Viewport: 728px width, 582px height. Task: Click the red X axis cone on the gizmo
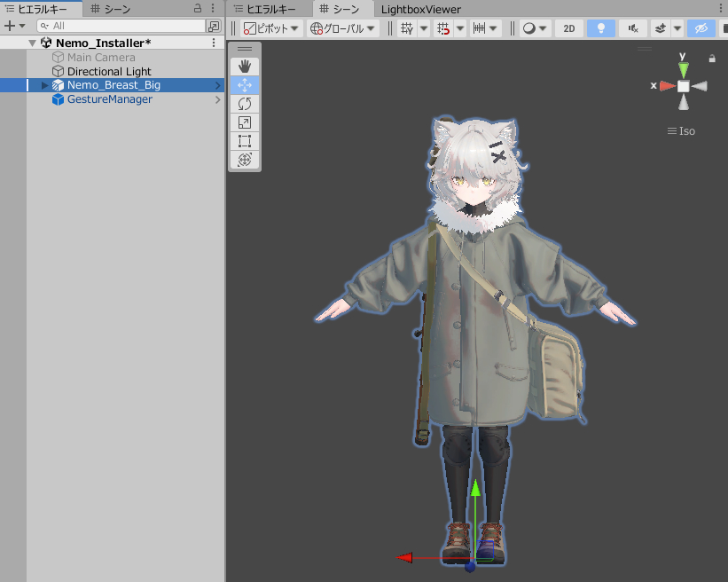tap(668, 86)
